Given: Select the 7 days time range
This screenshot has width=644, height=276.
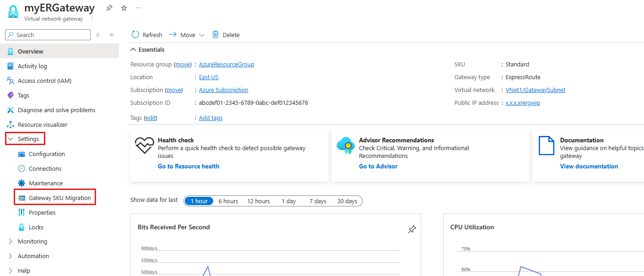Looking at the screenshot, I should click(318, 201).
